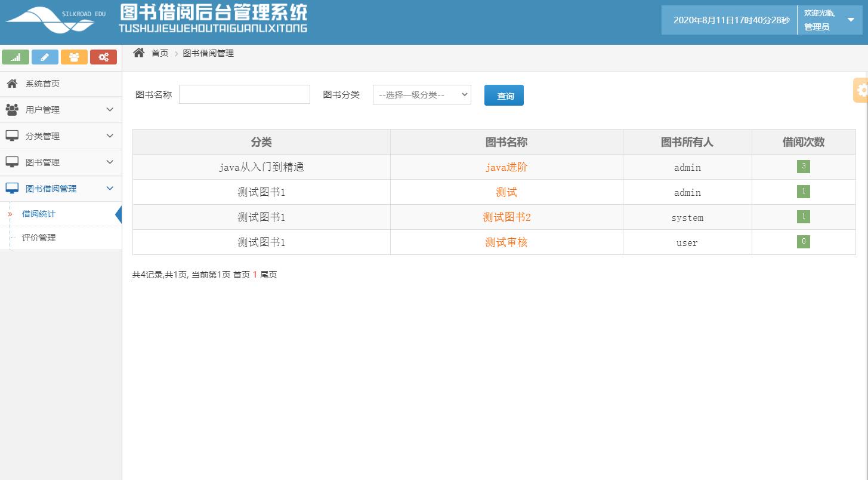Click the green bar chart statistics icon
Viewport: 868px width, 480px height.
[16, 57]
